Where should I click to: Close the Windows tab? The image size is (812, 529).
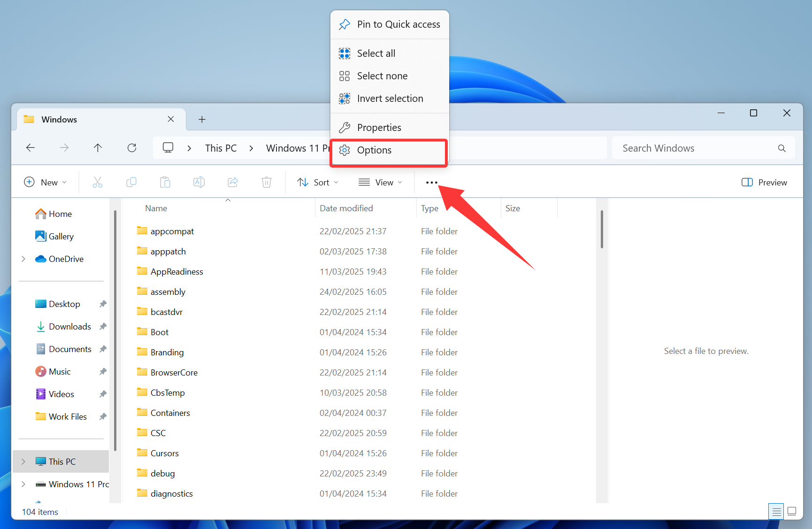coord(171,119)
